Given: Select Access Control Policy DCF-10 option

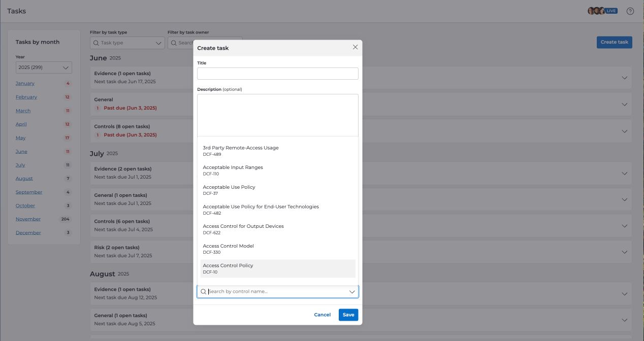Looking at the screenshot, I should pyautogui.click(x=278, y=268).
